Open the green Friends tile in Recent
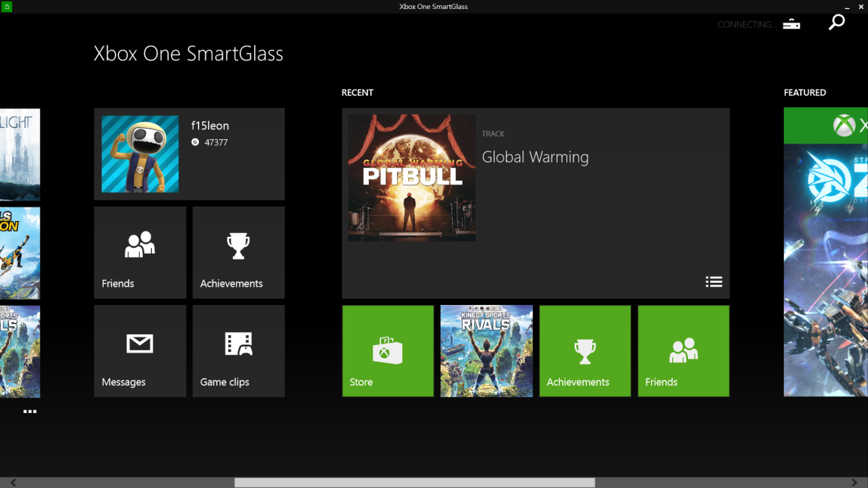The width and height of the screenshot is (868, 488). point(684,351)
